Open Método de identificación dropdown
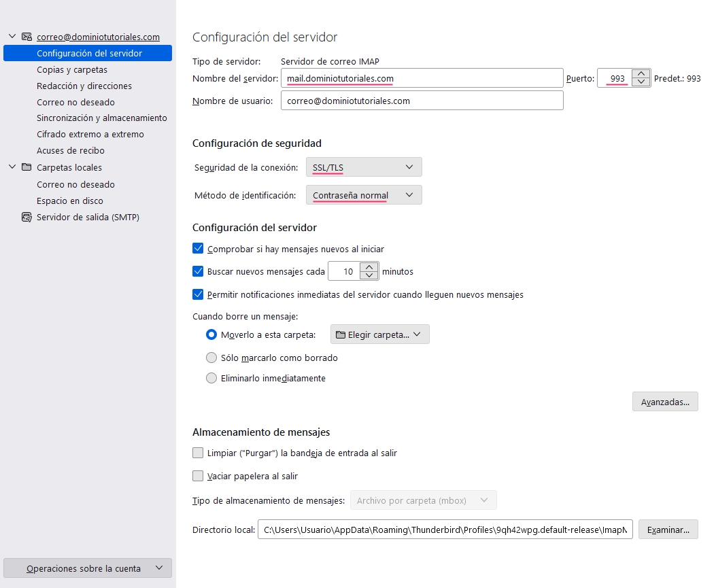Viewport: 716px width, 588px height. [364, 195]
